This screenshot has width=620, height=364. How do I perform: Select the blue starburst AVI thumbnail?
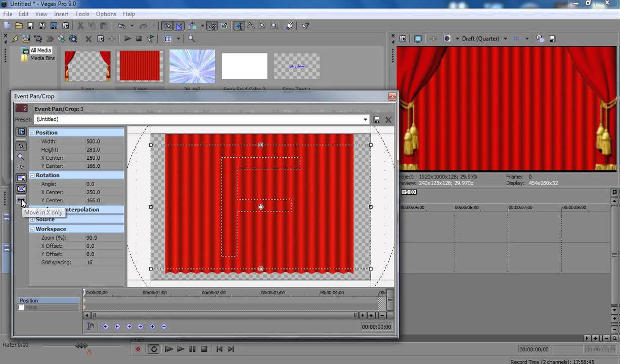(192, 66)
